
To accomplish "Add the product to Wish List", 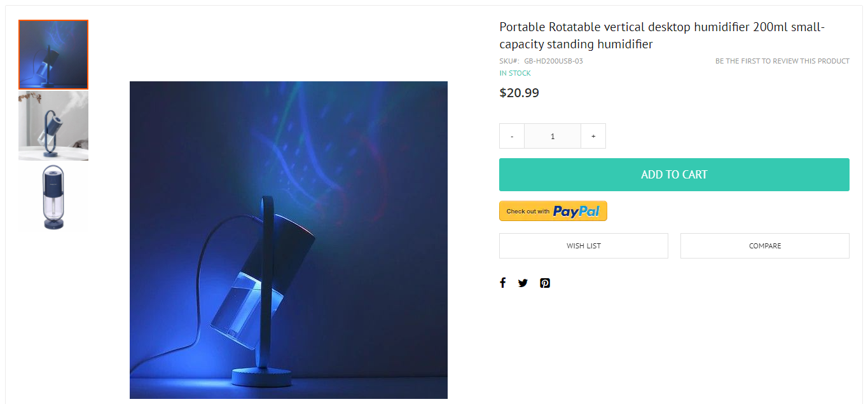I will [584, 246].
